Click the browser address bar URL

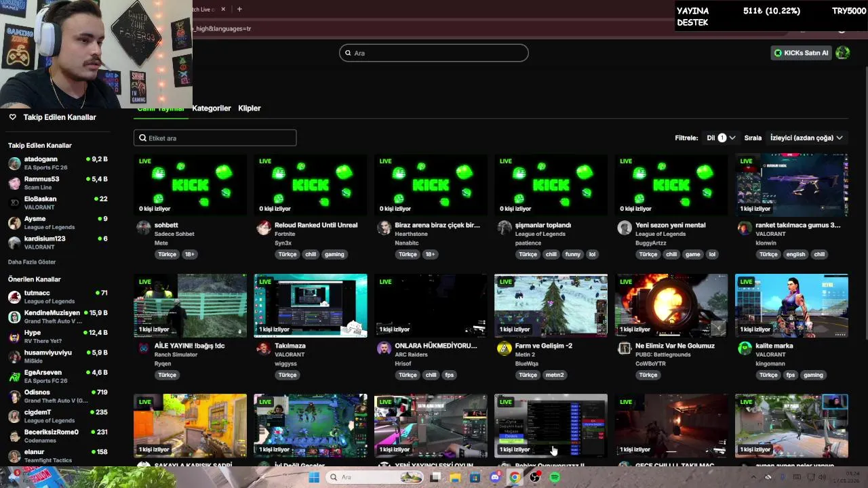[x=222, y=28]
